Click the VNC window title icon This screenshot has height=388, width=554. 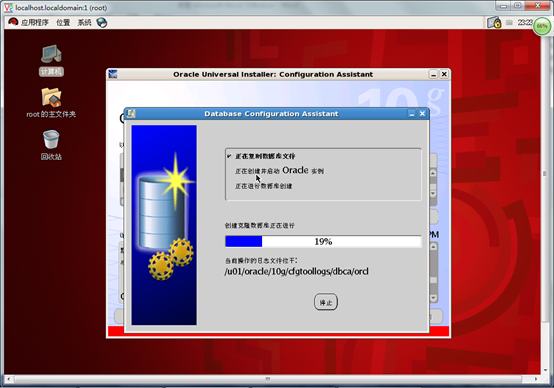(8, 7)
